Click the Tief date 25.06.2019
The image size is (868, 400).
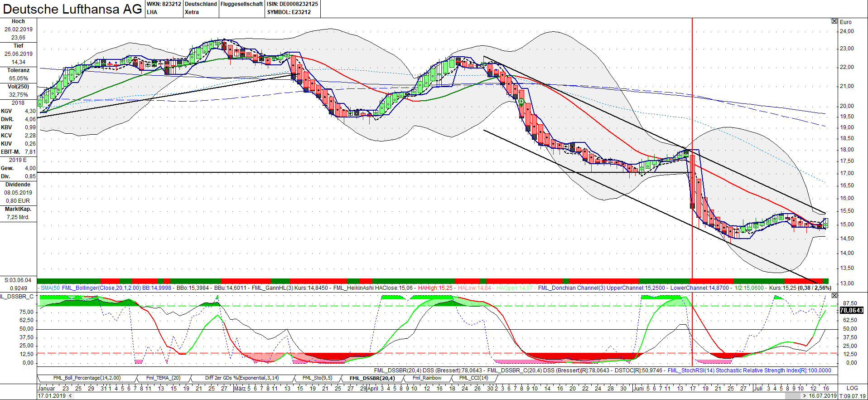tap(19, 54)
